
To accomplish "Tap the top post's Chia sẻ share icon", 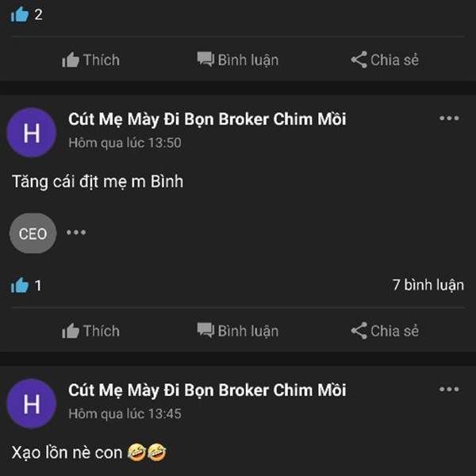I will click(x=359, y=59).
